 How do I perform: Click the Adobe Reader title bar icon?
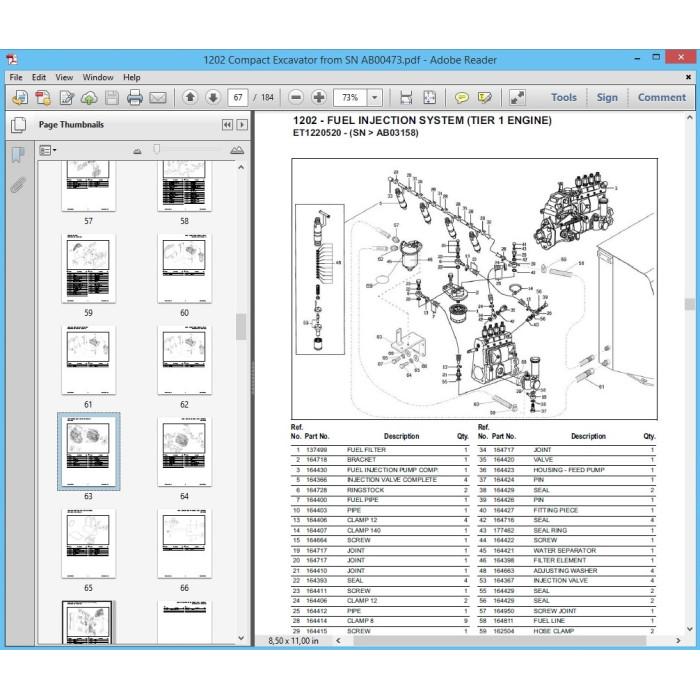point(12,59)
